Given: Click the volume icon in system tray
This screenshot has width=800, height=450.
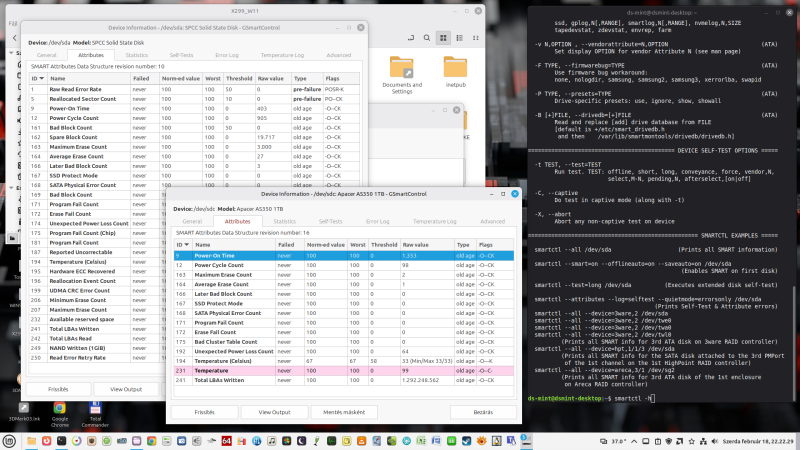Looking at the screenshot, I should tap(714, 441).
